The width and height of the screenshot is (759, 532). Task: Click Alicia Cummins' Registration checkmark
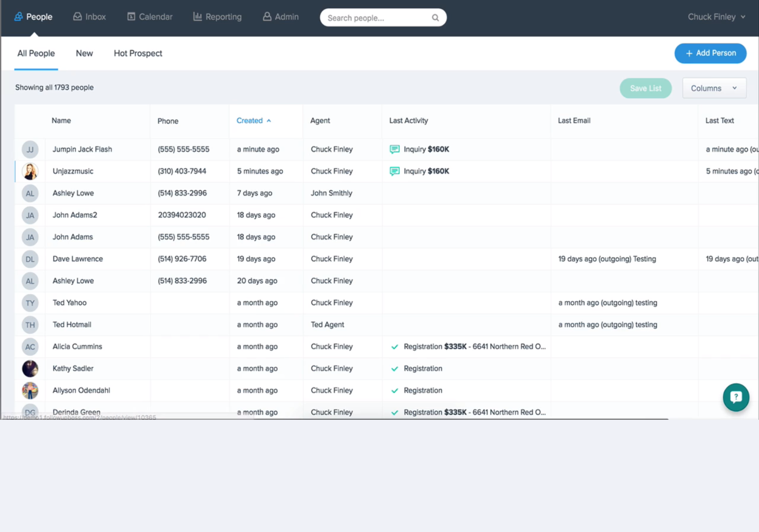coord(395,347)
